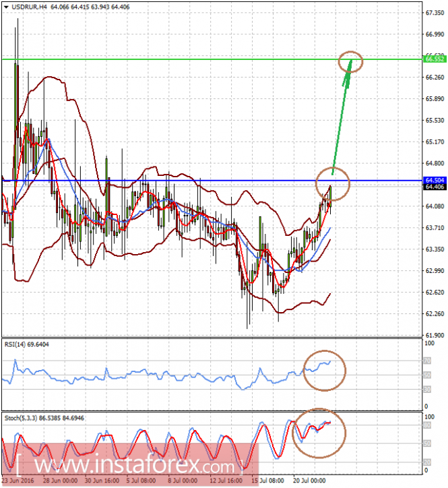Click the 8 Jul 00:00 time axis label
The image size is (448, 488).
coord(183,481)
